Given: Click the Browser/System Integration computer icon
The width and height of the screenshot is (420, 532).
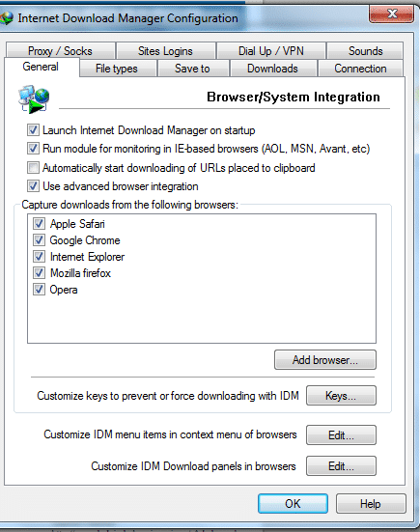Looking at the screenshot, I should click(34, 98).
